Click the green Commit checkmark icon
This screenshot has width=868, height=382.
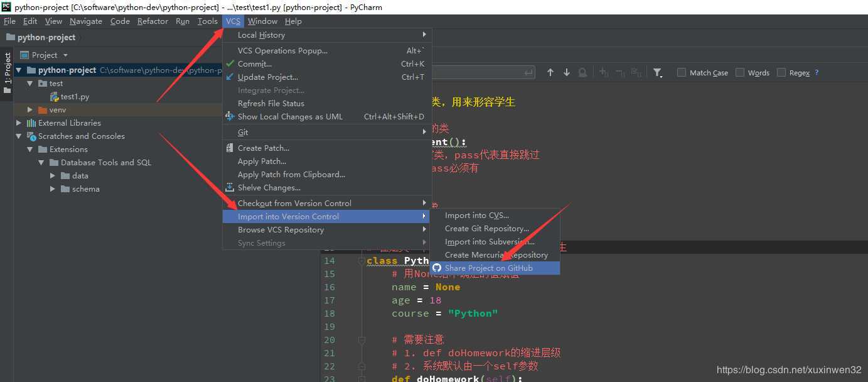click(230, 64)
